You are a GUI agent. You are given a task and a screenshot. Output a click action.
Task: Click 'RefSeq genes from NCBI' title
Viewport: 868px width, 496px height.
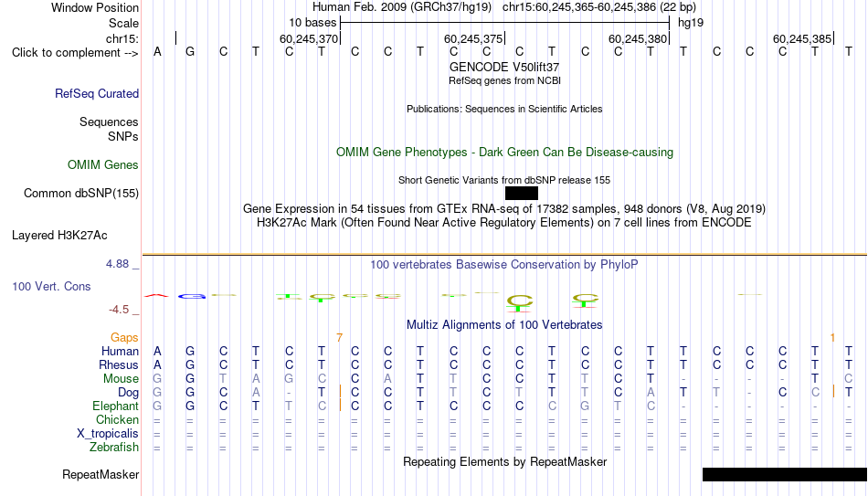coord(505,80)
